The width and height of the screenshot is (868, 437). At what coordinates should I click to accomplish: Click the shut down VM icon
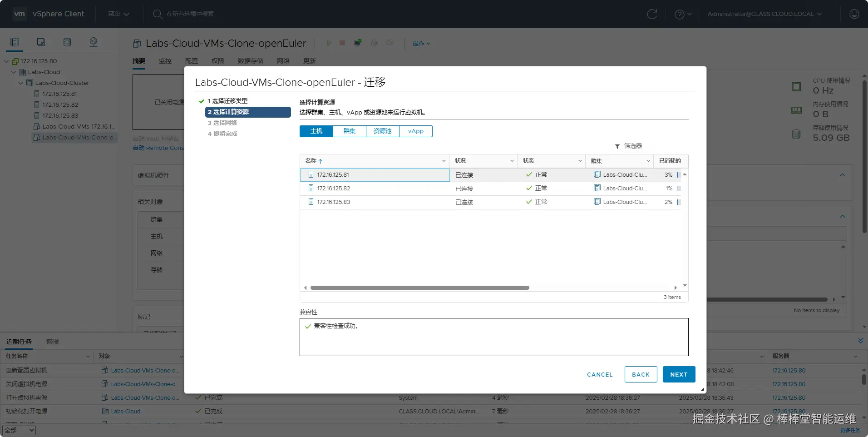342,43
